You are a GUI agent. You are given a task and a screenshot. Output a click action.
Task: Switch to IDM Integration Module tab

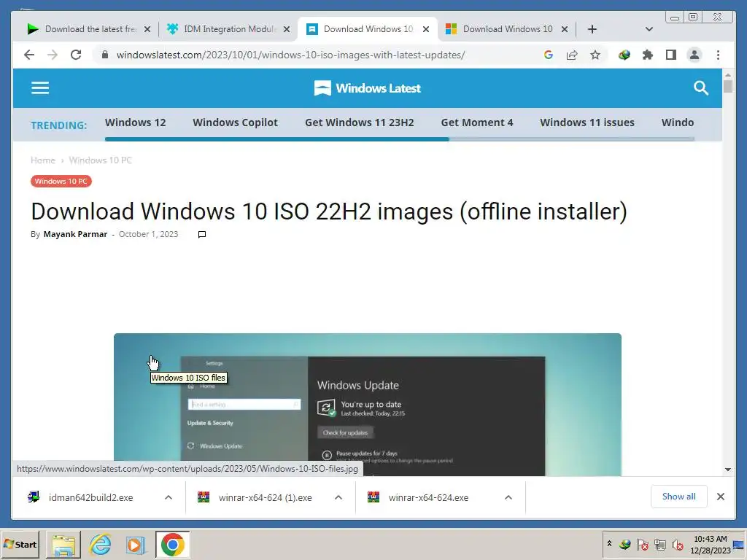tap(228, 29)
